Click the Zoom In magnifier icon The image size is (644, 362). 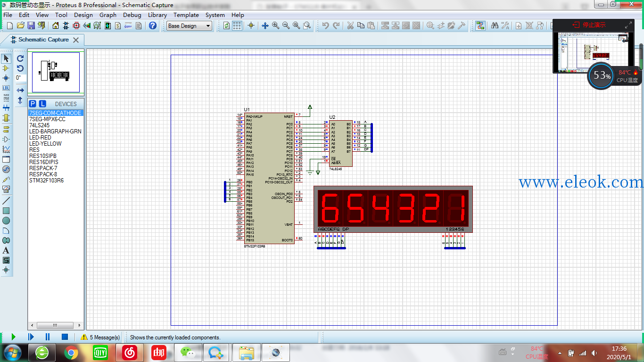(x=275, y=25)
